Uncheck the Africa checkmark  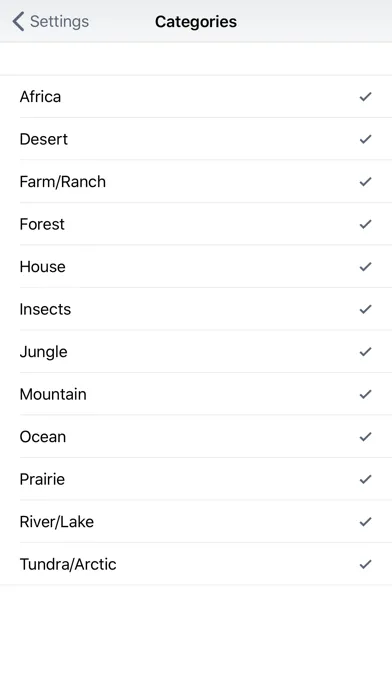pos(365,96)
